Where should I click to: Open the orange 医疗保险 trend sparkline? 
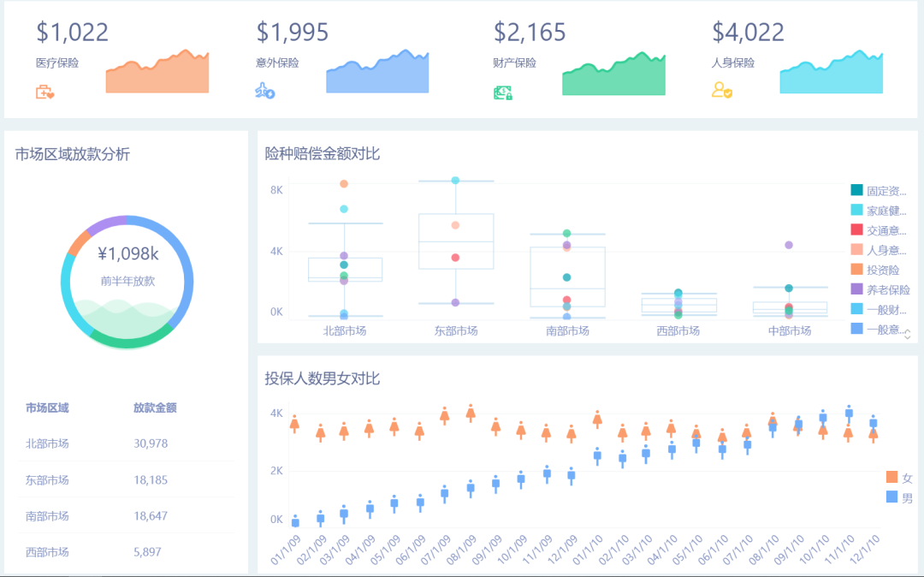click(x=157, y=75)
